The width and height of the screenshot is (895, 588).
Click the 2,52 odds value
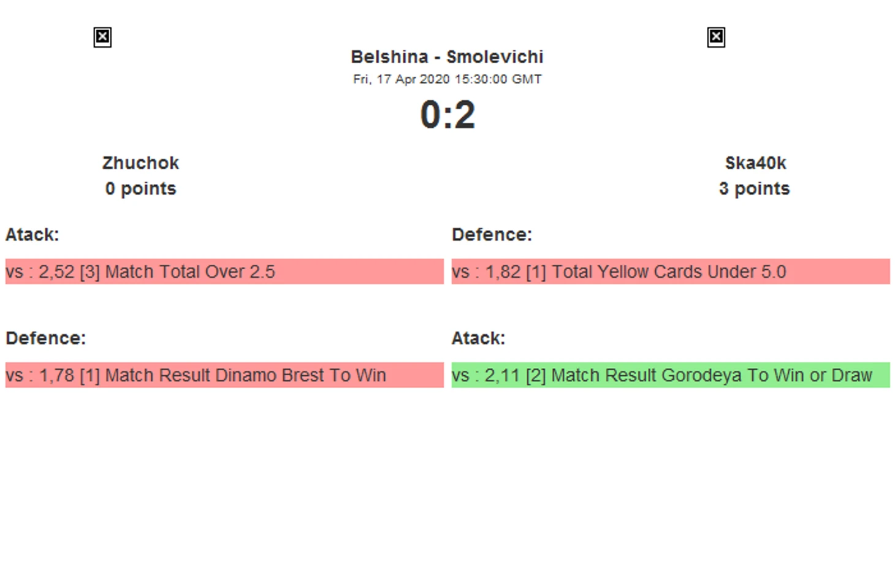pos(56,272)
